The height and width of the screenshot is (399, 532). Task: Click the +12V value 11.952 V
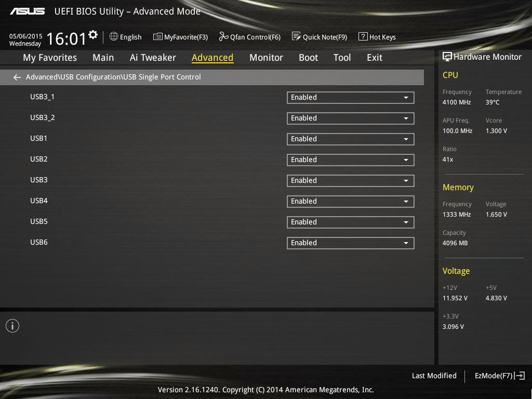[x=455, y=298]
